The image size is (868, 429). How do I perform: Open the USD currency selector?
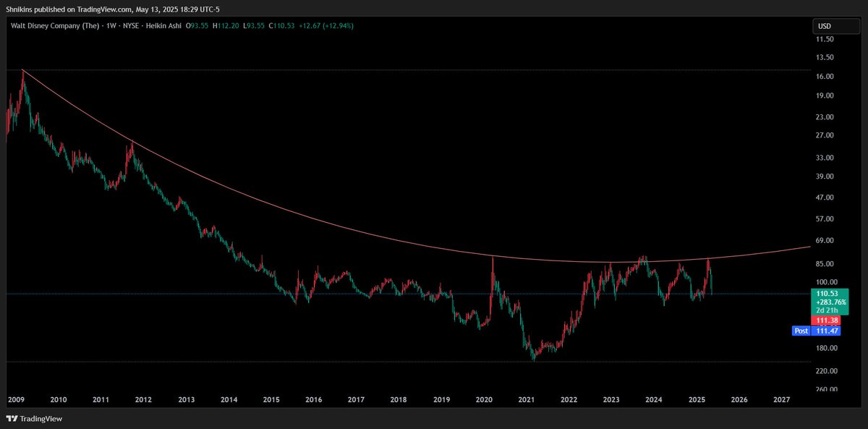[x=837, y=26]
